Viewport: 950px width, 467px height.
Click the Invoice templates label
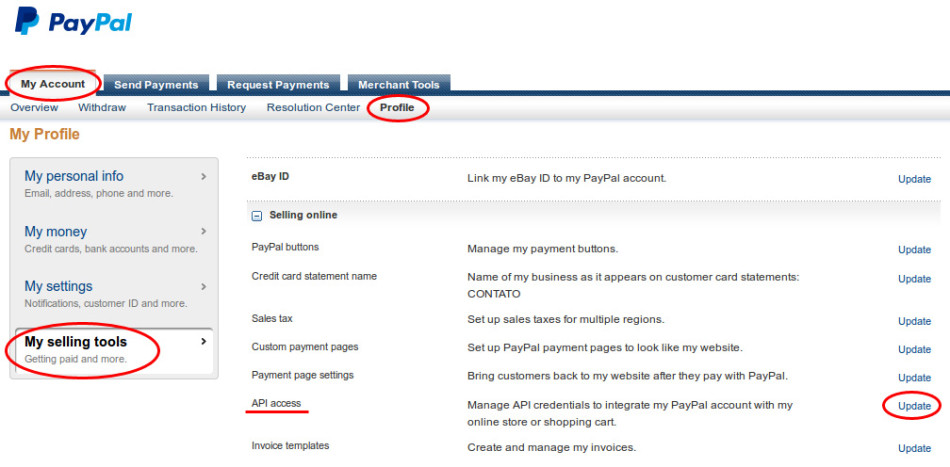tap(290, 445)
